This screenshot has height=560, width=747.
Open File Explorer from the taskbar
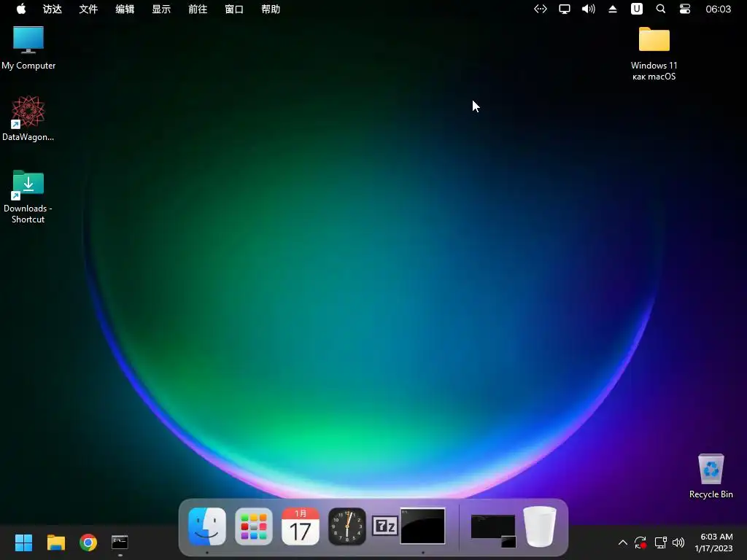coord(55,542)
